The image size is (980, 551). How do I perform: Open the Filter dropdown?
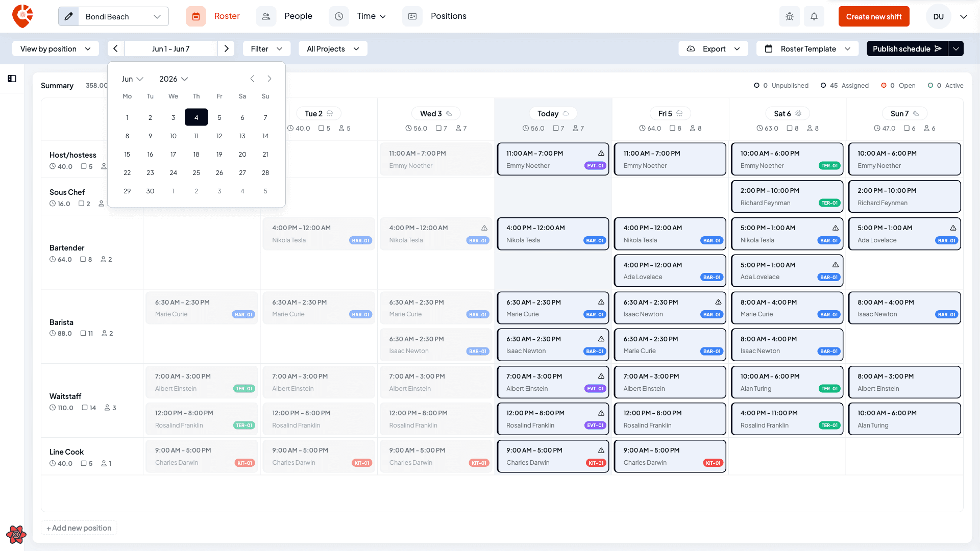[x=266, y=48]
